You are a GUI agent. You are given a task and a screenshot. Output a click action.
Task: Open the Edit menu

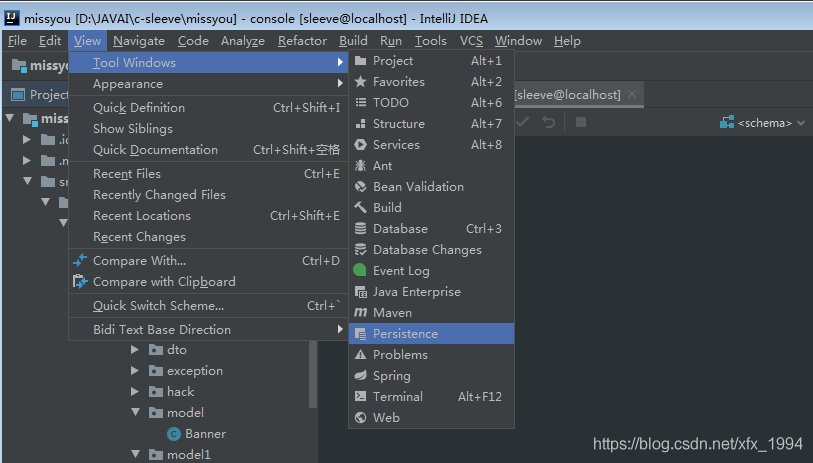tap(50, 40)
